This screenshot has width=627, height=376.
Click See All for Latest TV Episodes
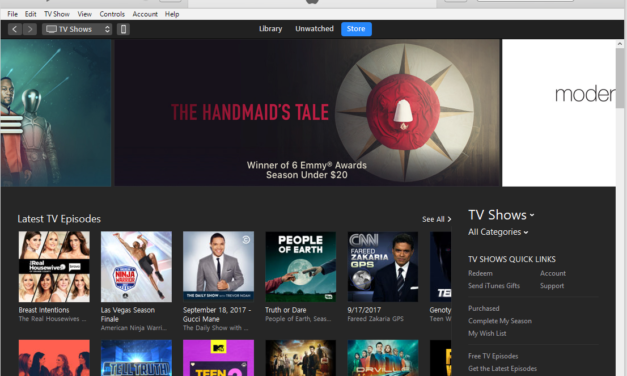436,219
